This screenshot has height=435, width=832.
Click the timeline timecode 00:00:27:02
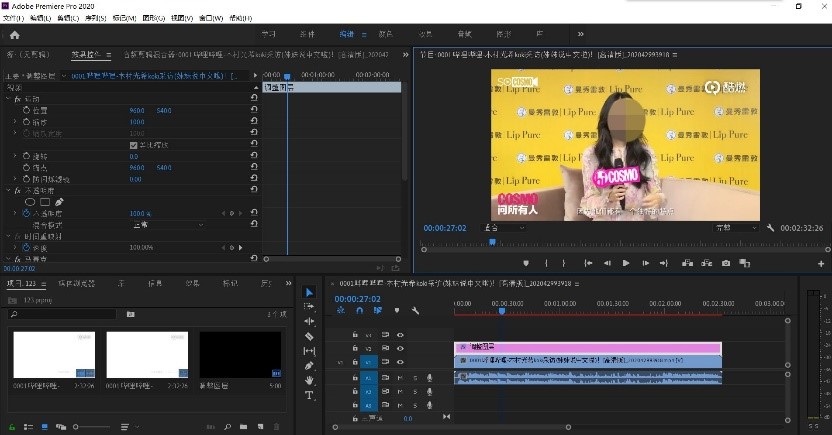[357, 298]
